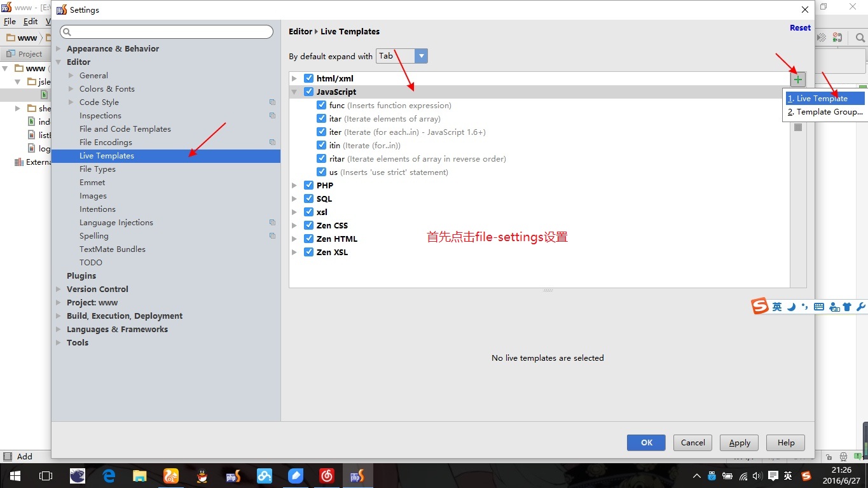Screen dimensions: 868x488
Task: Expand the Code Style node
Action: tap(71, 102)
